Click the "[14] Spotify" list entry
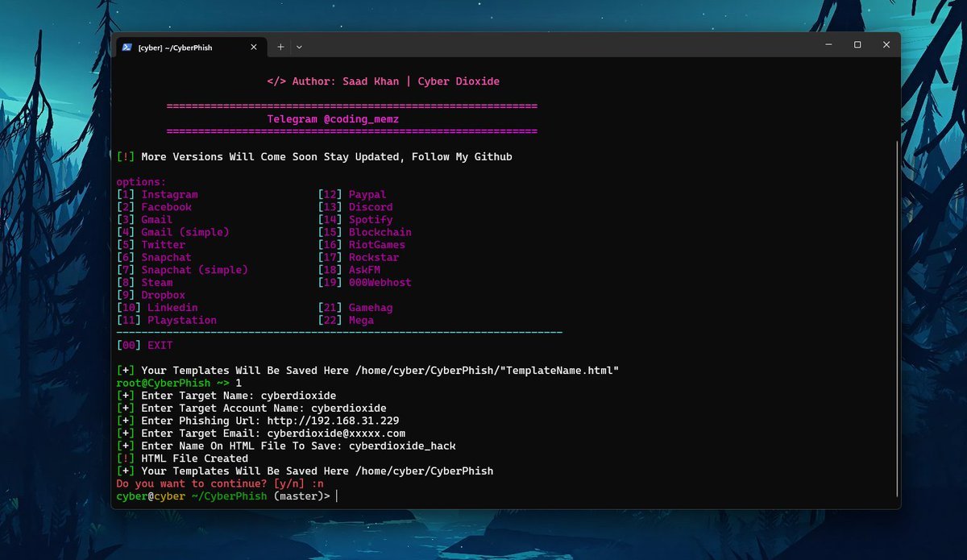Viewport: 967px width, 560px height. tap(356, 219)
